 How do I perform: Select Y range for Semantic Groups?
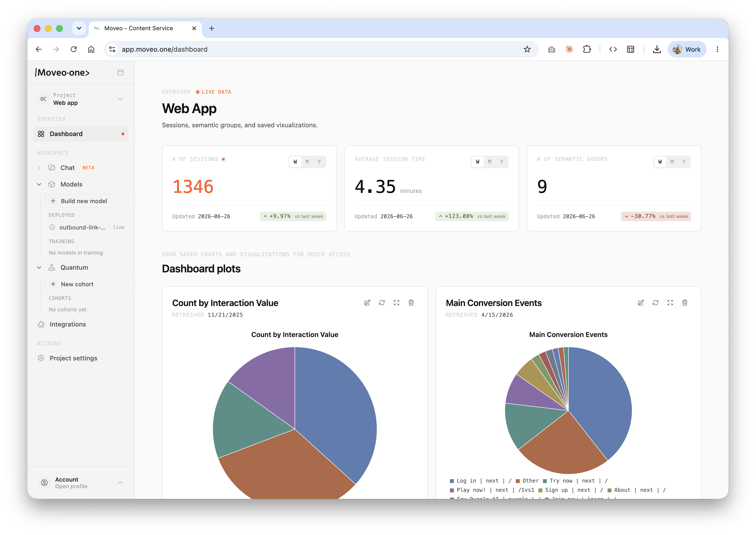[x=684, y=162]
